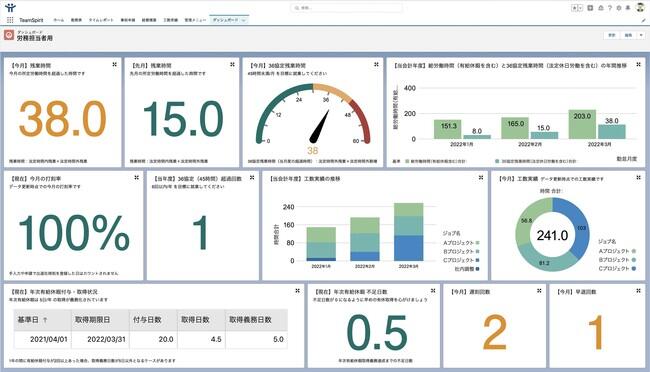Screen dimensions: 650x372
Task: Click the 2021/04/01 table cell
Action: click(x=42, y=339)
